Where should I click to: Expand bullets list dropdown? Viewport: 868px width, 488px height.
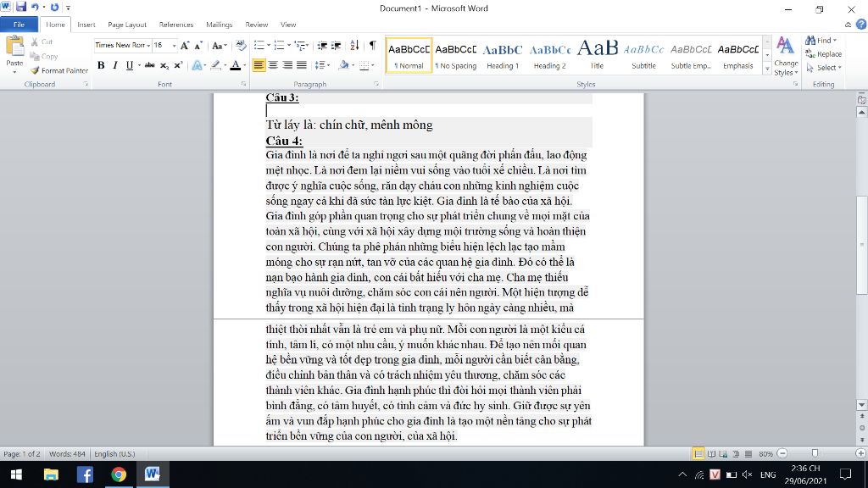coord(269,46)
